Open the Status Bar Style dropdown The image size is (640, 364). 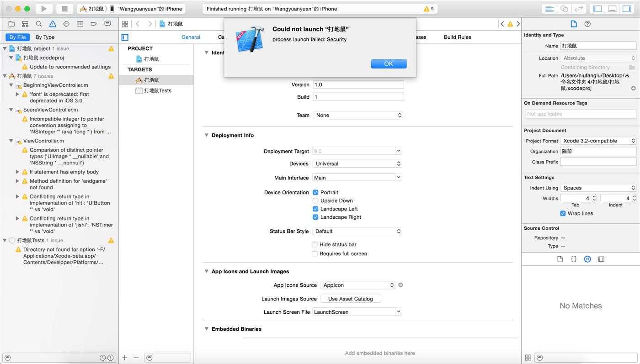[x=357, y=231]
